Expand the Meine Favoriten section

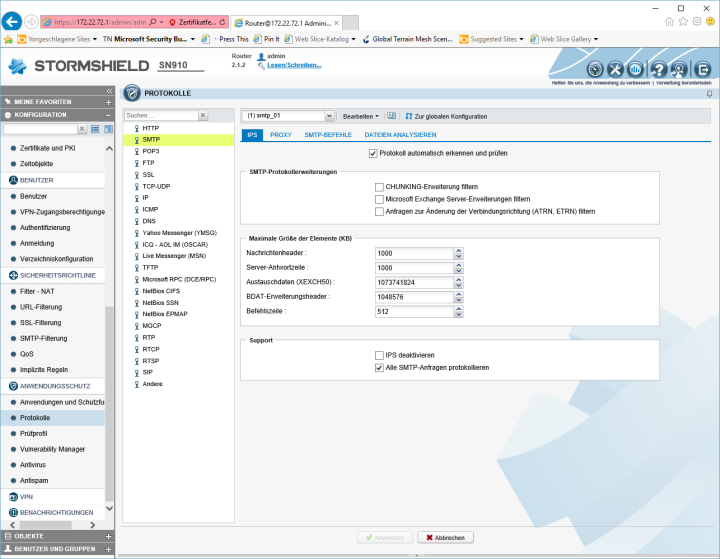tap(109, 102)
